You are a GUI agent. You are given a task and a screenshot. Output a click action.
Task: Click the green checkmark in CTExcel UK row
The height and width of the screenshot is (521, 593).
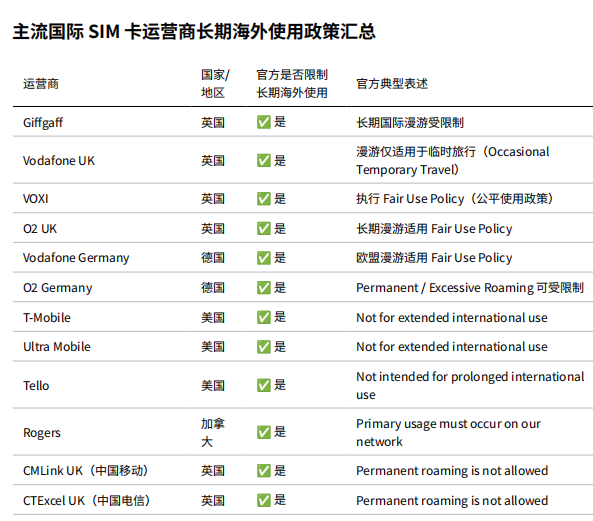point(264,500)
